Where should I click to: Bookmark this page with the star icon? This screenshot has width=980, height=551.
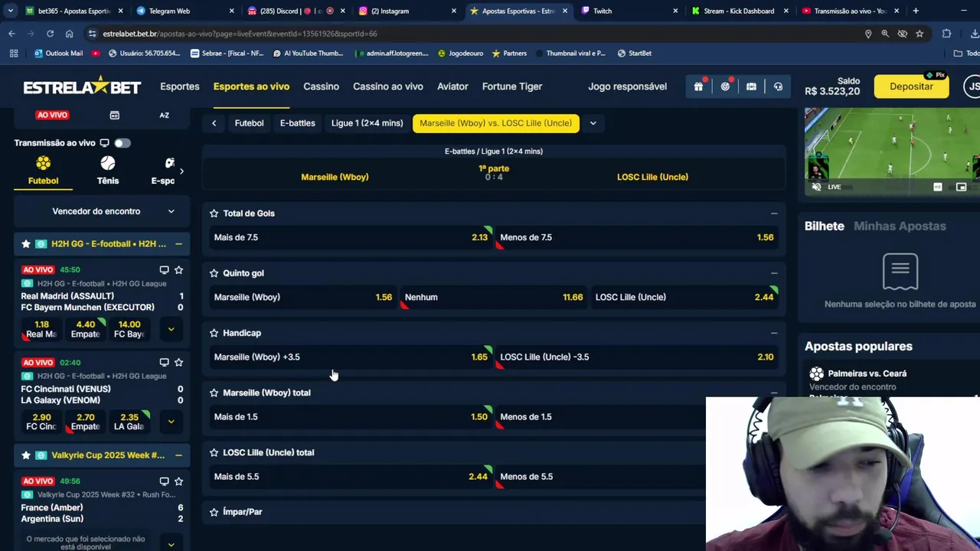[920, 34]
